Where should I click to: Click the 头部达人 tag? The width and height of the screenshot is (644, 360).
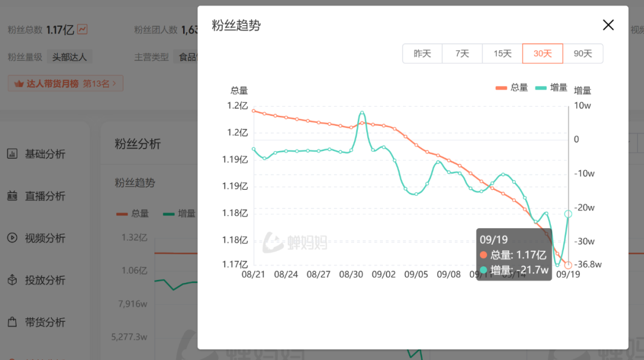click(x=69, y=57)
